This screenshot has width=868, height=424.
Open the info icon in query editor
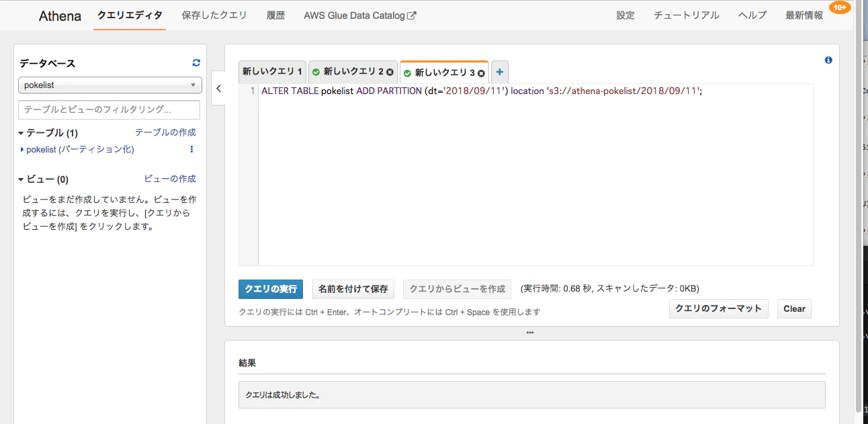point(828,60)
